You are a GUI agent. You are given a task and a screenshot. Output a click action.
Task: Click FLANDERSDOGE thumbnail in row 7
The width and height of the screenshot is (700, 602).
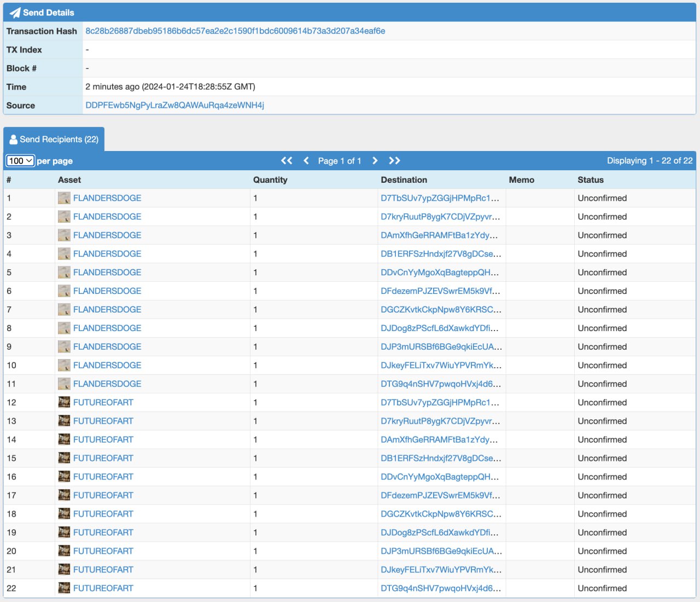(x=64, y=310)
